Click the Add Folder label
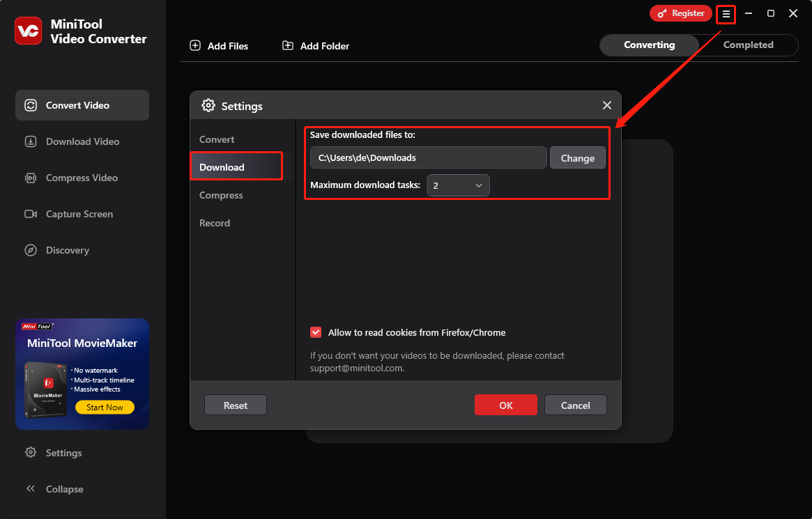Viewport: 812px width, 519px height. click(325, 46)
